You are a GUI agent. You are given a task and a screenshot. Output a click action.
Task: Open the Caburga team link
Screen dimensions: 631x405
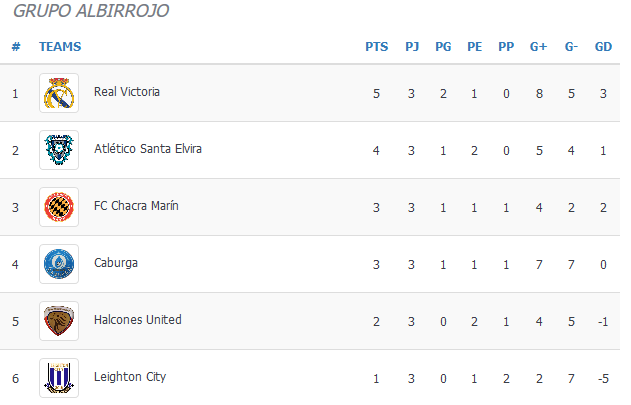tap(116, 263)
